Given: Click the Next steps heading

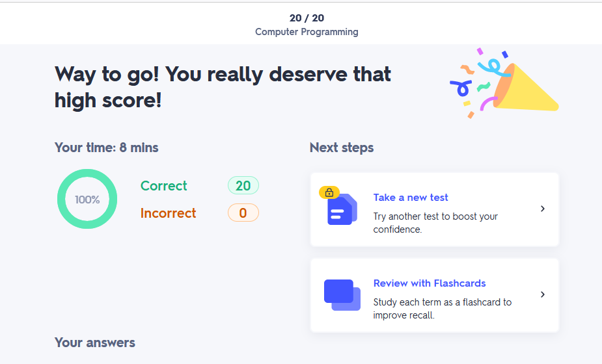Looking at the screenshot, I should pos(342,148).
